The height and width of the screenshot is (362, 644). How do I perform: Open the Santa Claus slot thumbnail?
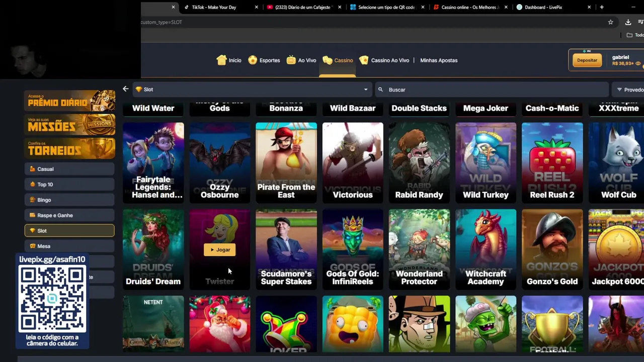220,324
